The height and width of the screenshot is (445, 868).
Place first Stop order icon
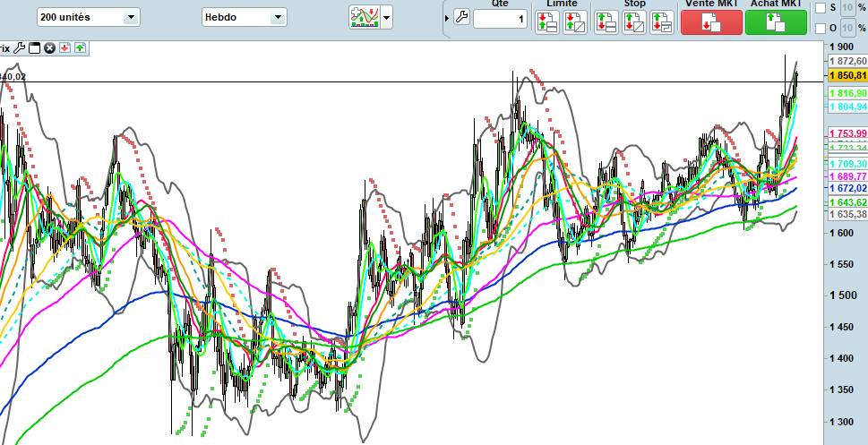coord(606,22)
